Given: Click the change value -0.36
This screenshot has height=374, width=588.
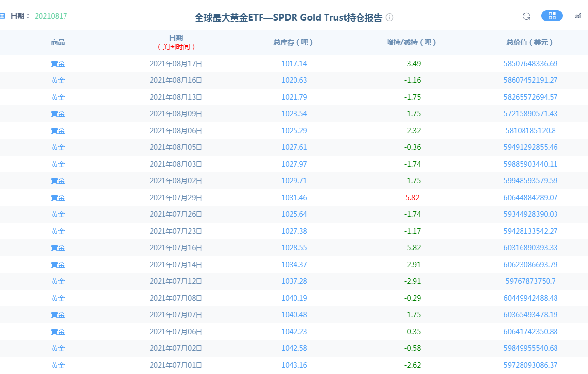Looking at the screenshot, I should pos(412,147).
